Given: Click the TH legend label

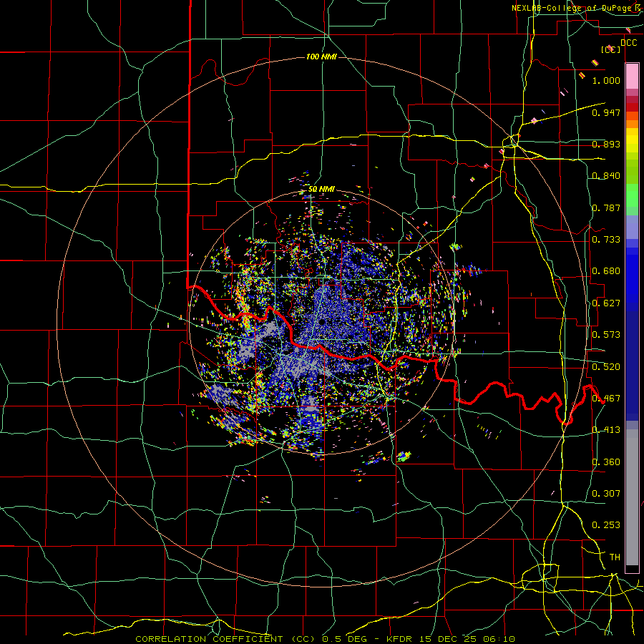Looking at the screenshot, I should point(615,557).
